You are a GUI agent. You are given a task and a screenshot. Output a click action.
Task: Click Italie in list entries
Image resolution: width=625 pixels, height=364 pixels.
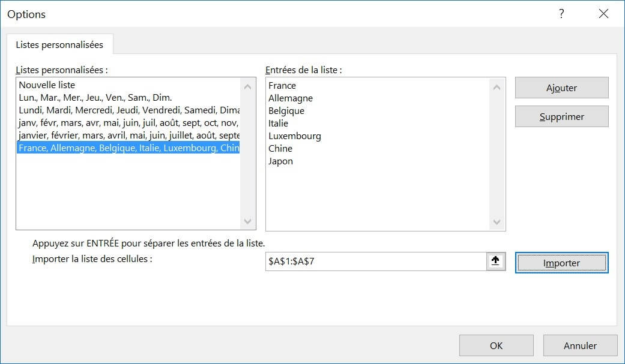[x=278, y=124]
